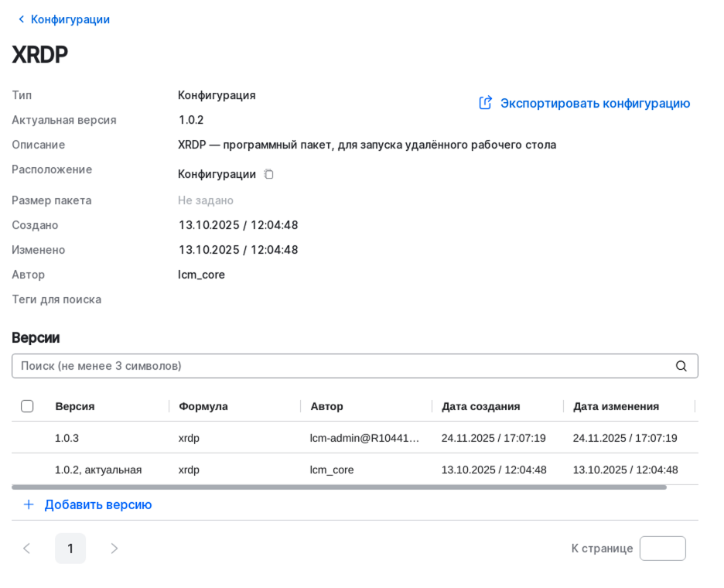Click the search magnifier icon

(x=681, y=365)
